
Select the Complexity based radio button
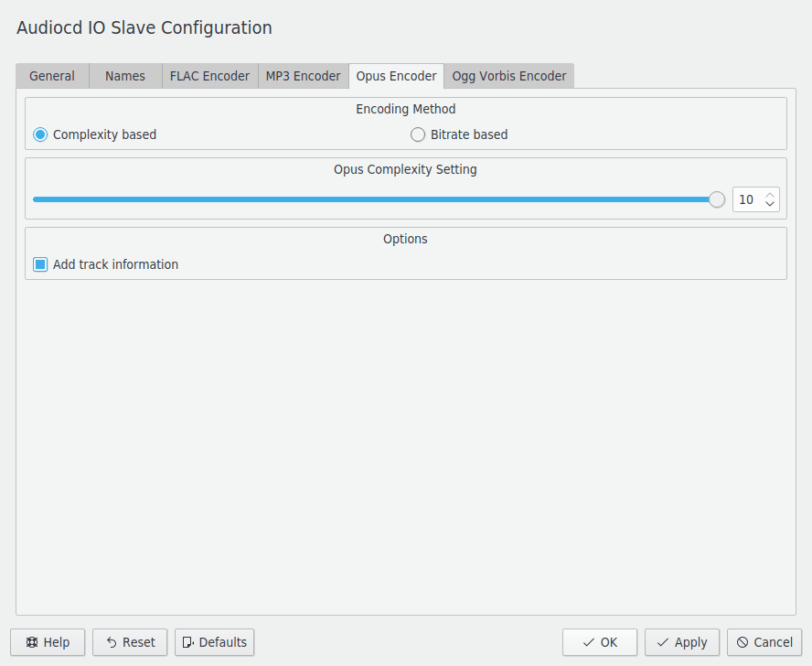coord(39,134)
